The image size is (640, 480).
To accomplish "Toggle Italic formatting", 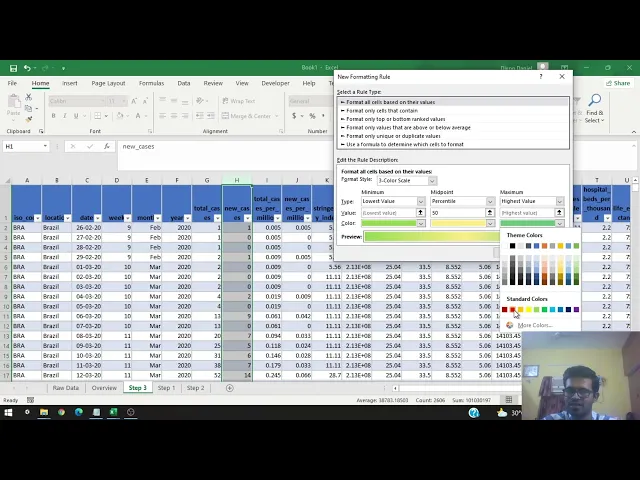I will (x=64, y=116).
